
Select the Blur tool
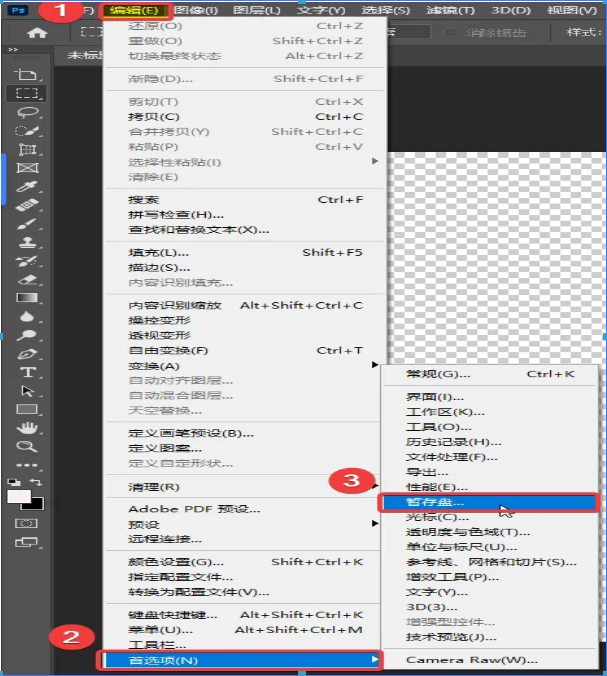27,317
